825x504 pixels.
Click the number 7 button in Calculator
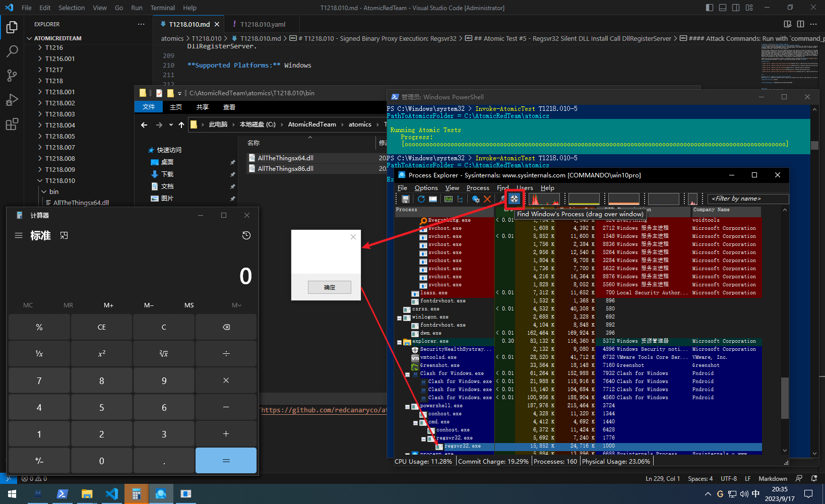click(x=39, y=381)
